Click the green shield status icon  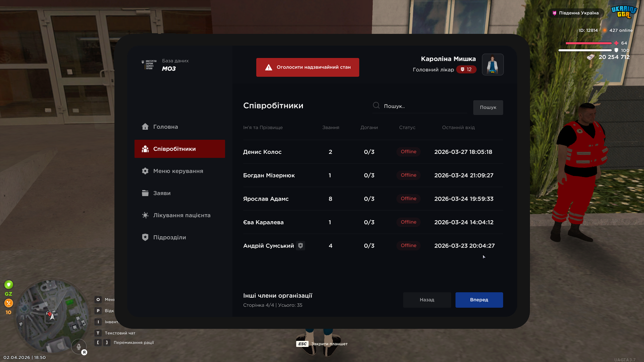9,285
